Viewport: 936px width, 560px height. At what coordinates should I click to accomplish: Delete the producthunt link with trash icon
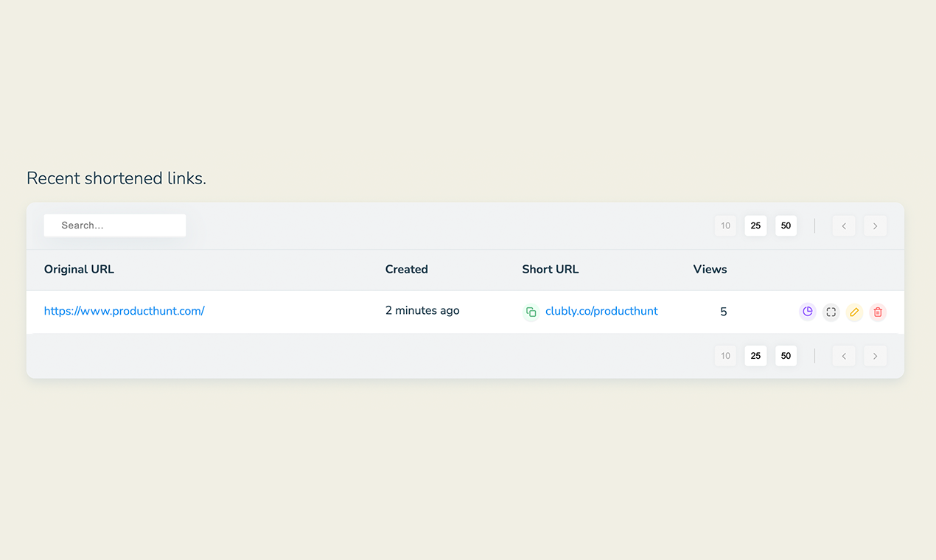pyautogui.click(x=878, y=312)
